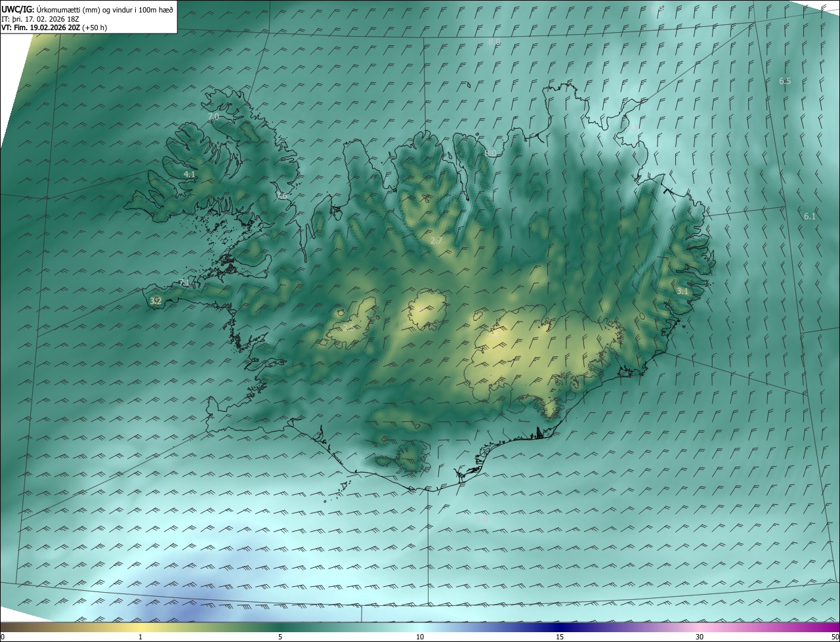Click the 10 tick on the color scale
840x642 pixels.
[x=420, y=637]
